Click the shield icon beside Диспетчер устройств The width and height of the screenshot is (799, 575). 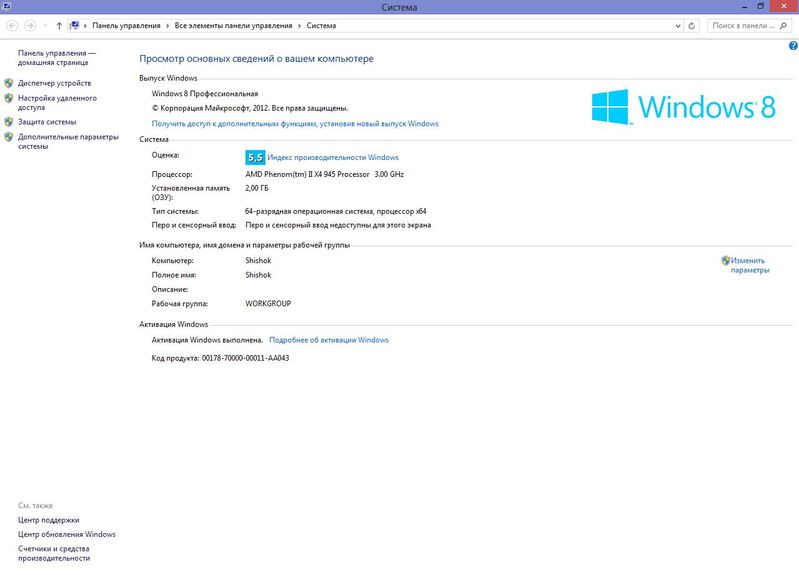[9, 83]
